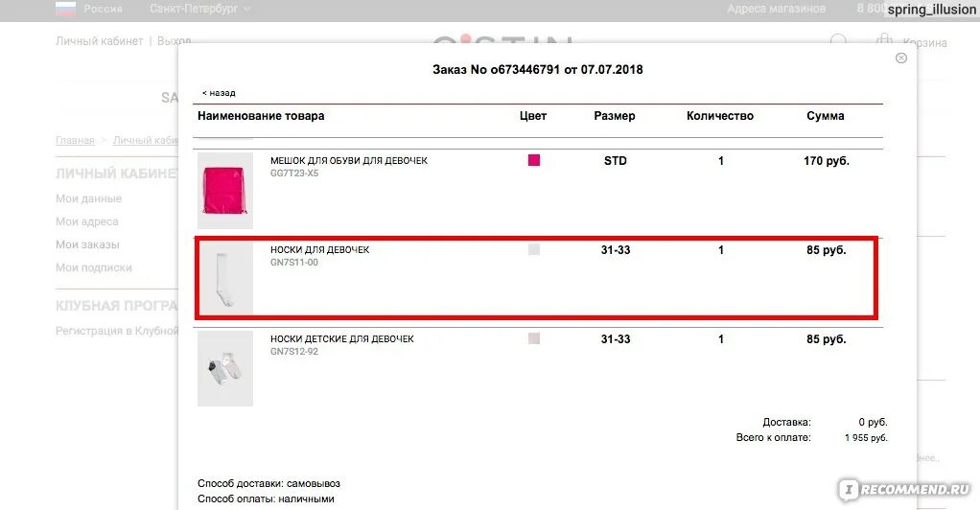Open pink shoe bag product thumbnail
The height and width of the screenshot is (510, 980).
coord(225,191)
